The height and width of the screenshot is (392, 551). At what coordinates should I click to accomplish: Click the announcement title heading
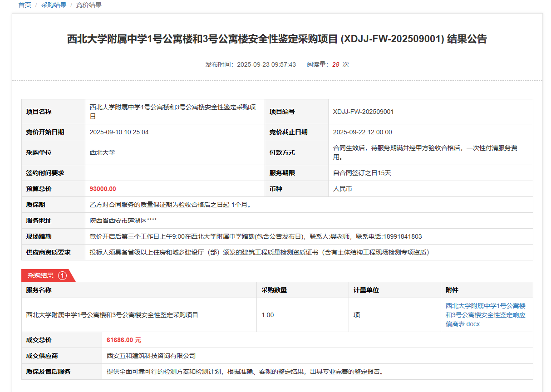point(277,39)
